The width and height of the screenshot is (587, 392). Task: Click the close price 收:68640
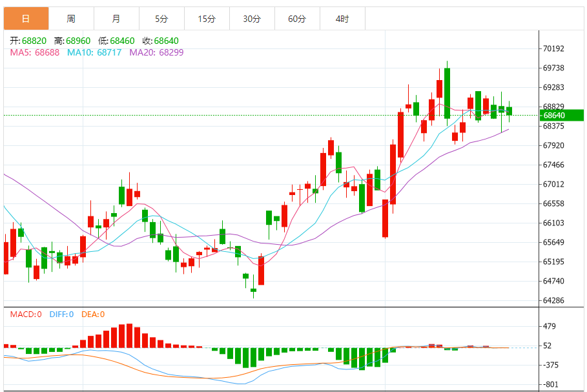pyautogui.click(x=161, y=41)
